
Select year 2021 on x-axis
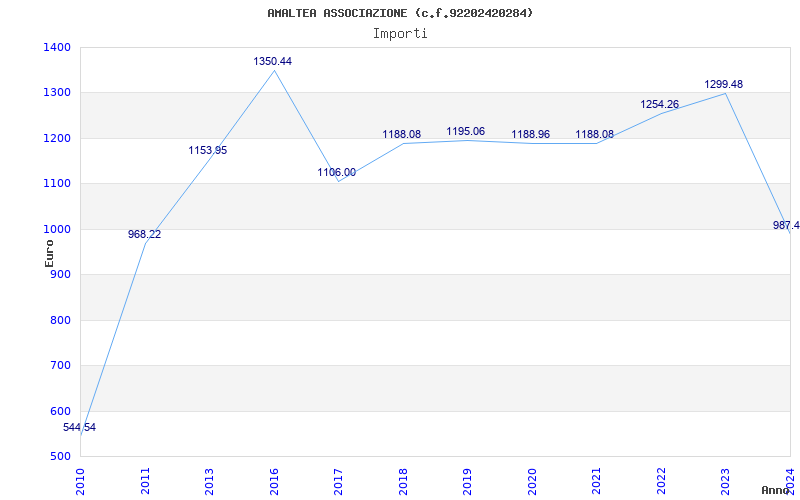pyautogui.click(x=596, y=482)
